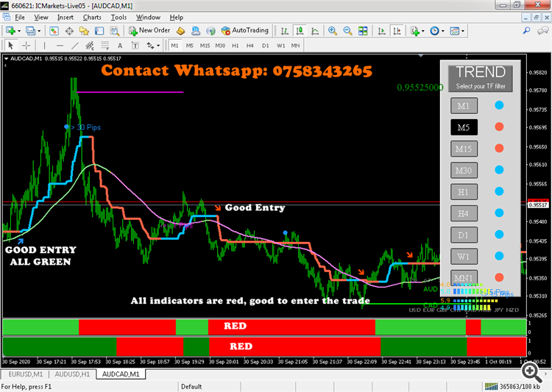Switch to H1 timeframe in the toolbar
This screenshot has width=552, height=392.
(236, 46)
